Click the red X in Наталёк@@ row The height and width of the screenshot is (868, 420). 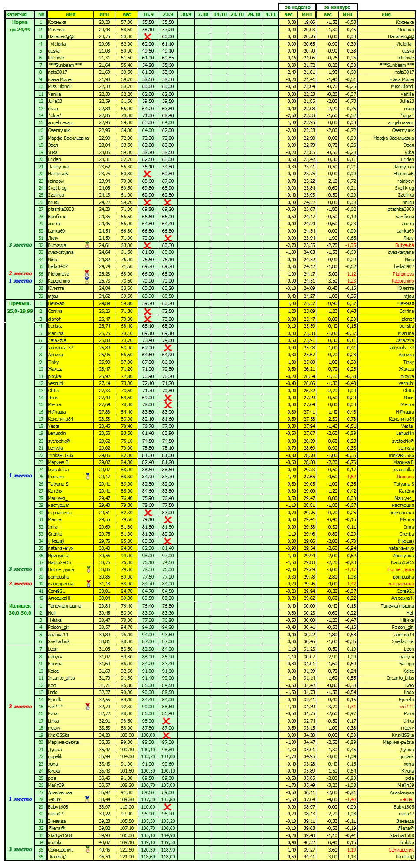tap(148, 36)
